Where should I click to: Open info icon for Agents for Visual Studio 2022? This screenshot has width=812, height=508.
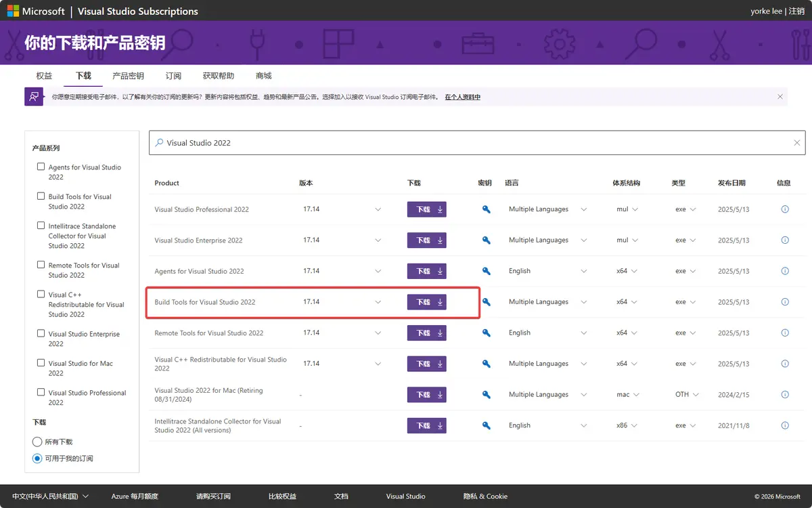pos(785,271)
